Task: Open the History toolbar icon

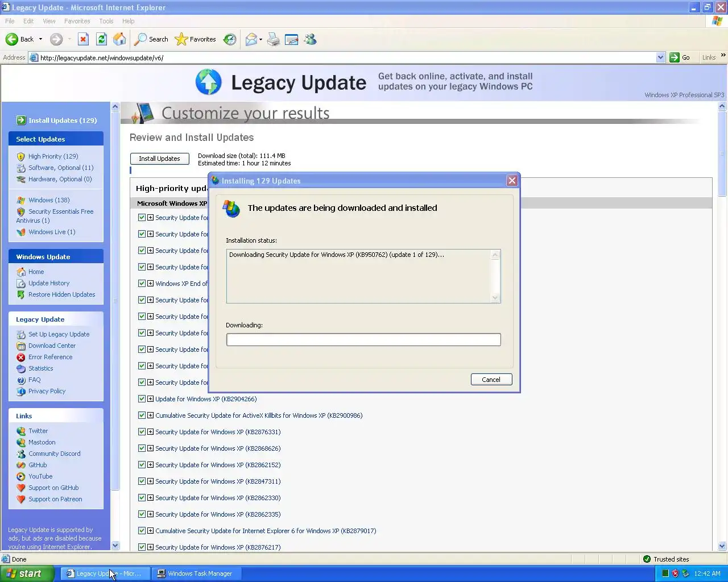Action: (x=230, y=39)
